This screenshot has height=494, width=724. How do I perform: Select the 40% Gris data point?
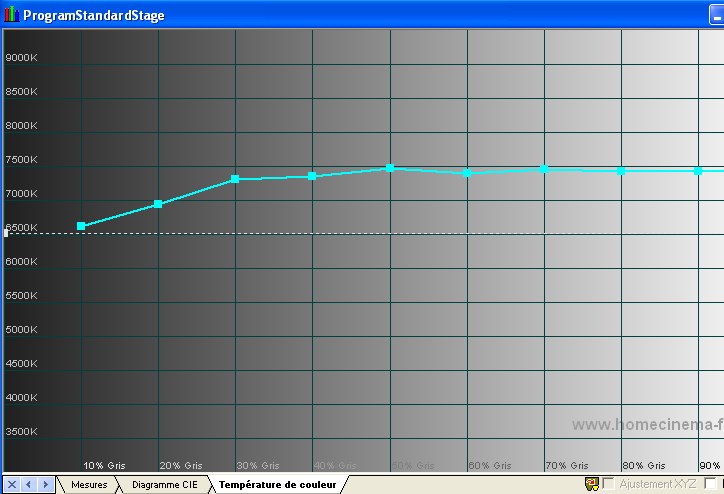click(312, 176)
